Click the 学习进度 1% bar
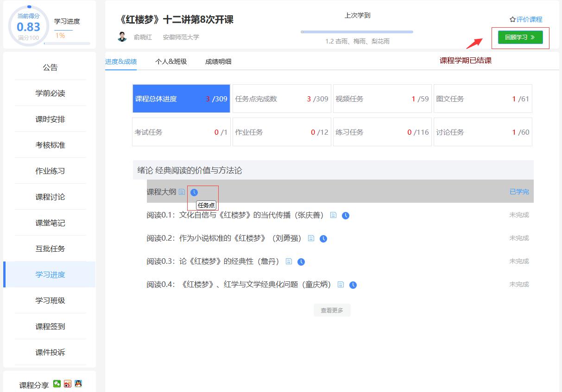This screenshot has width=562, height=392. [67, 44]
